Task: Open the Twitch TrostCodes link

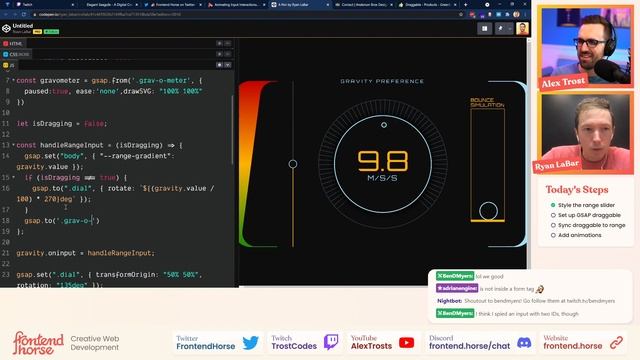Action: [x=294, y=342]
